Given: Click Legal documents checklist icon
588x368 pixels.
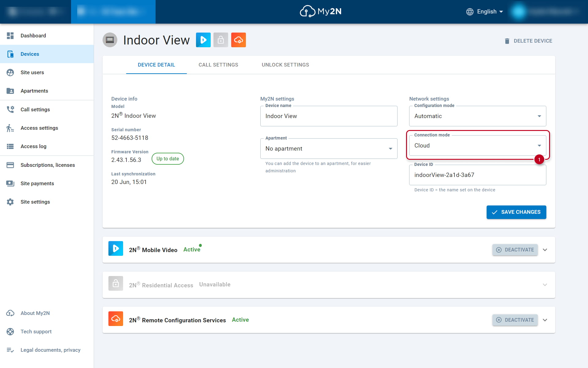Looking at the screenshot, I should [x=10, y=350].
